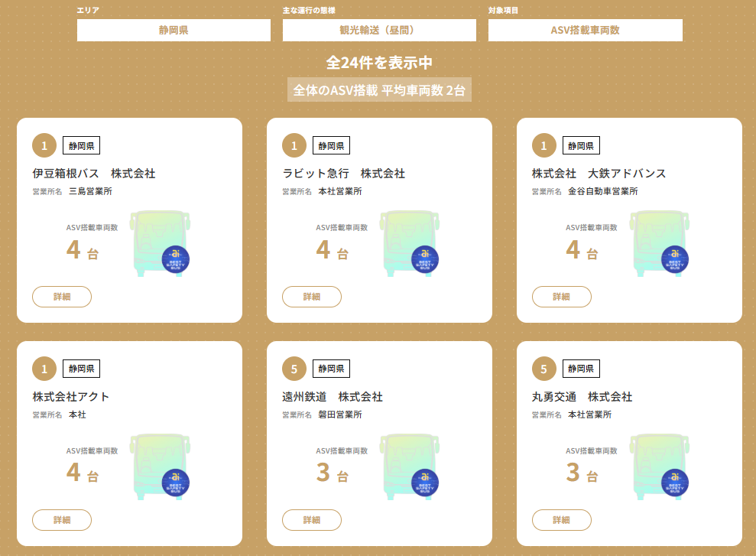Viewport: 756px width, 556px height.
Task: Open 詳細 for 株式会社アクト
Action: click(62, 520)
